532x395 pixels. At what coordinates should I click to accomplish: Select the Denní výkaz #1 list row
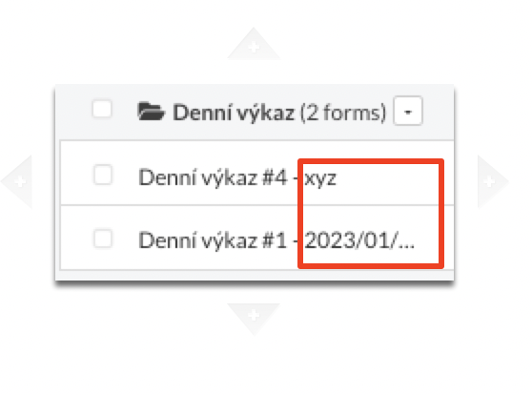pos(256,238)
